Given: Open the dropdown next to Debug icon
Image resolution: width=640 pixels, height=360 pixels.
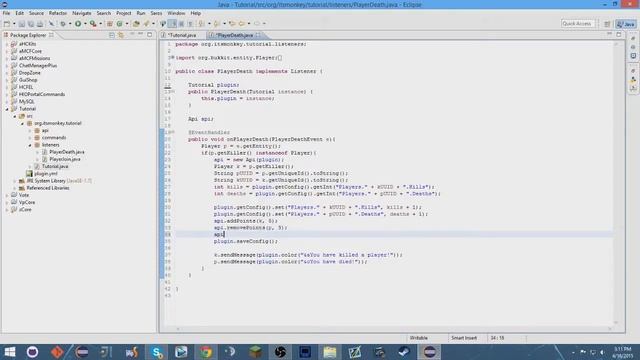Looking at the screenshot, I should 70,24.
